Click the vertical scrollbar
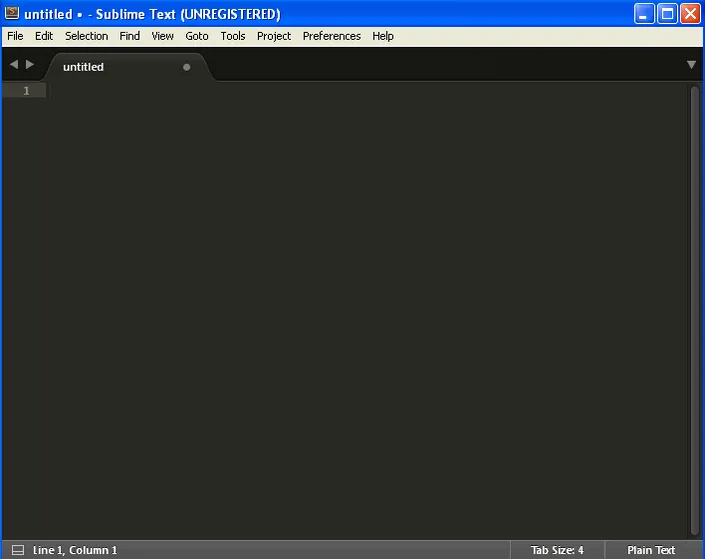Screen dimensions: 705x559 (695, 309)
